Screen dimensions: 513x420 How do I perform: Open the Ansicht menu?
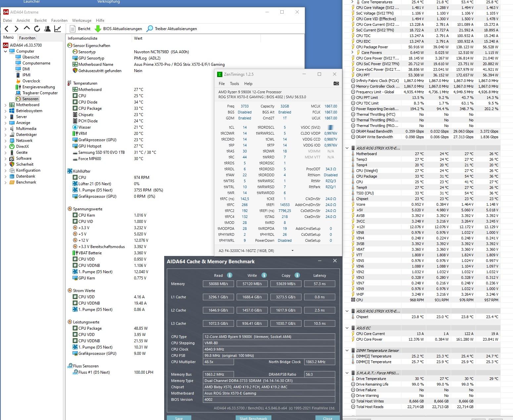coord(23,20)
